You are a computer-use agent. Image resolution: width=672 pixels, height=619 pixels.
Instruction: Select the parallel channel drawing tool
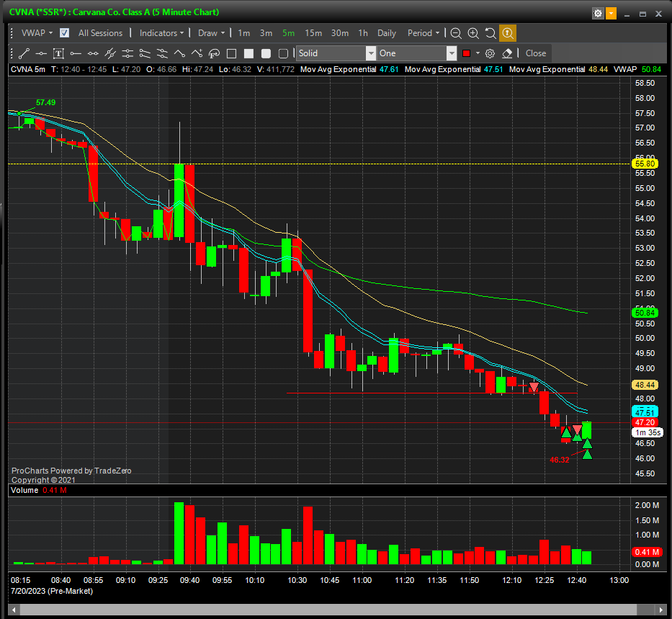(x=110, y=53)
